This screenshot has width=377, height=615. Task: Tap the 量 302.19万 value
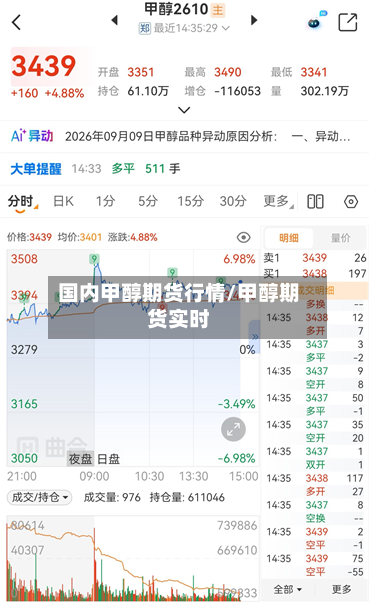(x=325, y=91)
